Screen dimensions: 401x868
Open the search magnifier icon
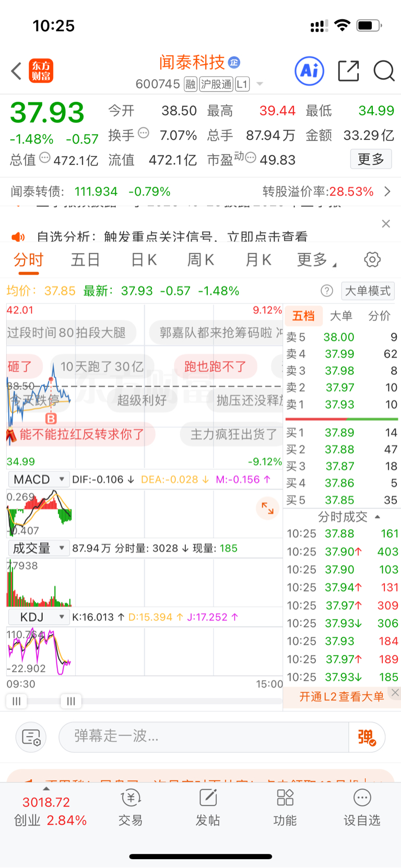click(x=384, y=71)
